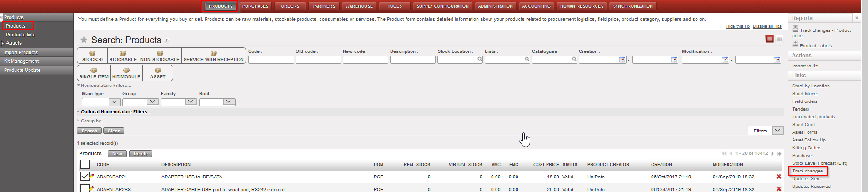Click the Search button
Image resolution: width=868 pixels, height=192 pixels.
[x=90, y=131]
